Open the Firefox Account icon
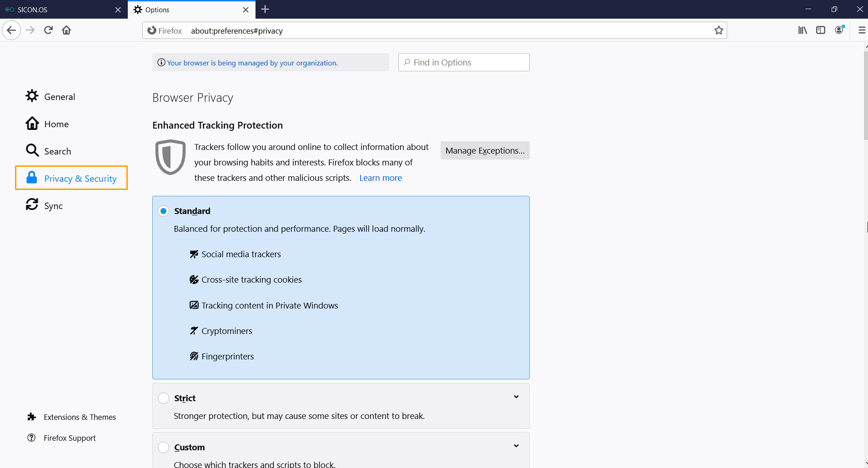 point(839,30)
